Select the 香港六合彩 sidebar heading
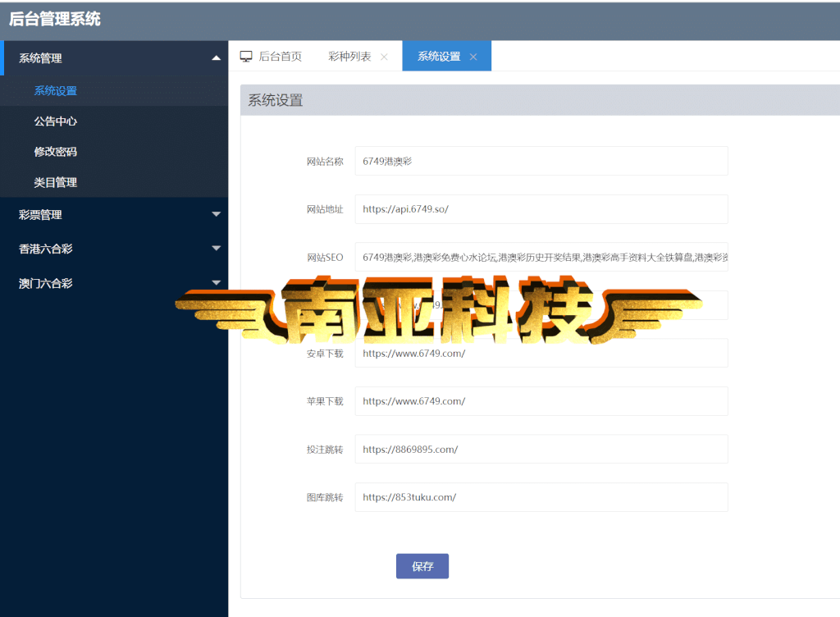This screenshot has height=617, width=840. tap(46, 249)
